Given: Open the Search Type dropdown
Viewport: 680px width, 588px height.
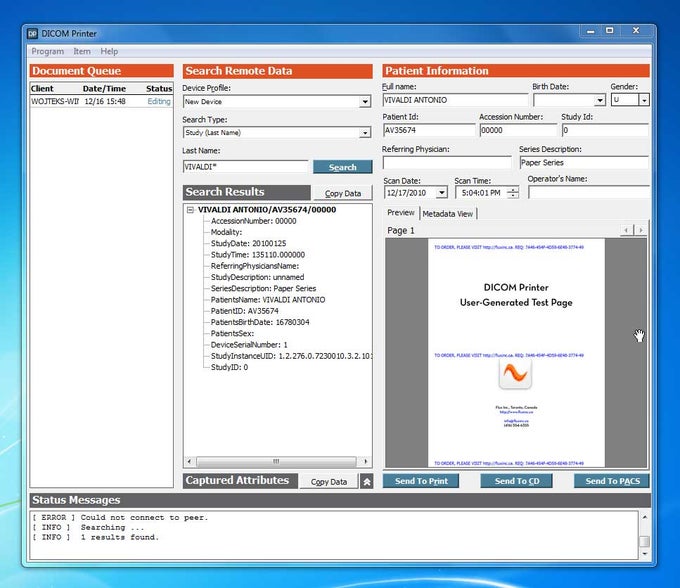Looking at the screenshot, I should point(365,132).
